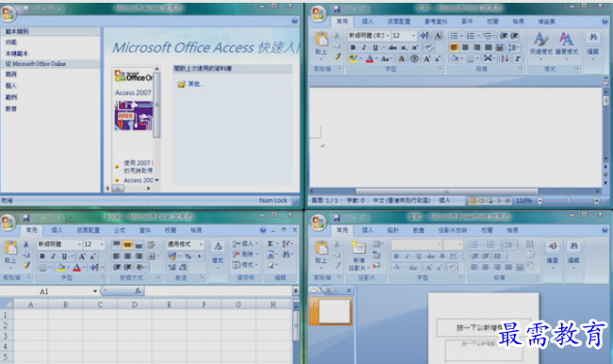Click the Insert Function fx icon in Excel
Screen dimensions: 613x364
(138, 290)
